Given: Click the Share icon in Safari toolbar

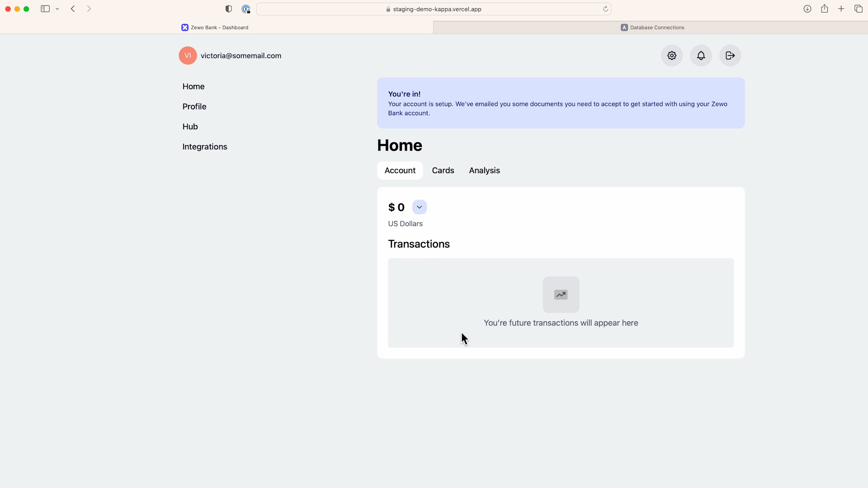Looking at the screenshot, I should point(825,9).
